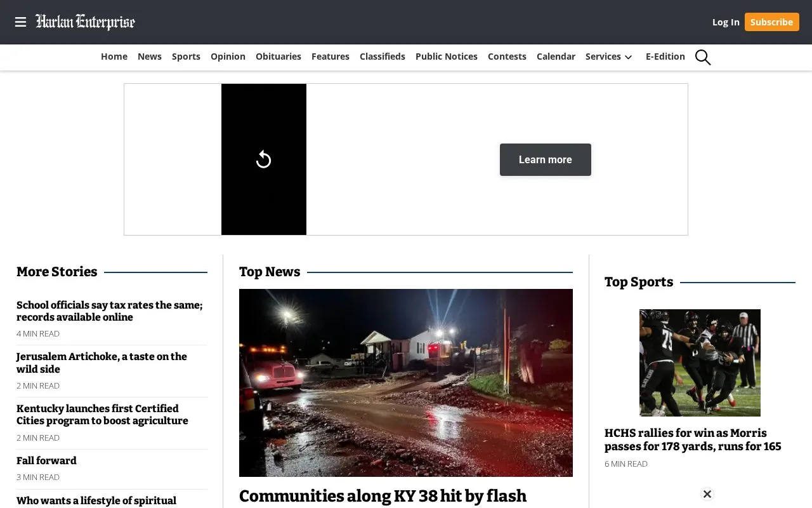This screenshot has height=508, width=812.
Task: Open the Calendar page
Action: coord(556,57)
